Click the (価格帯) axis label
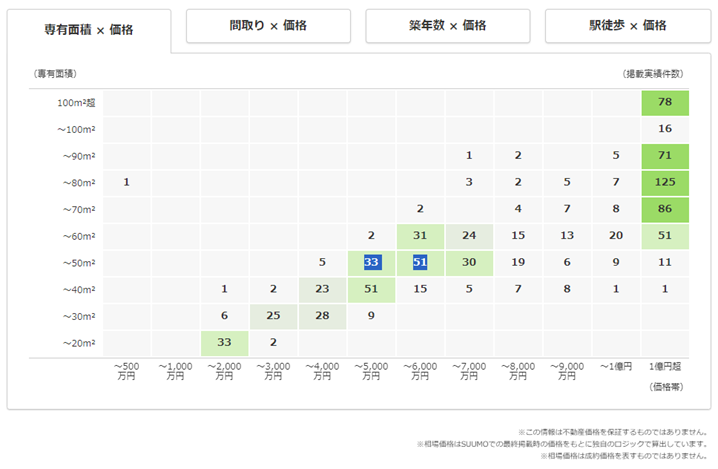Viewport: 718px width, 469px height. tap(666, 387)
